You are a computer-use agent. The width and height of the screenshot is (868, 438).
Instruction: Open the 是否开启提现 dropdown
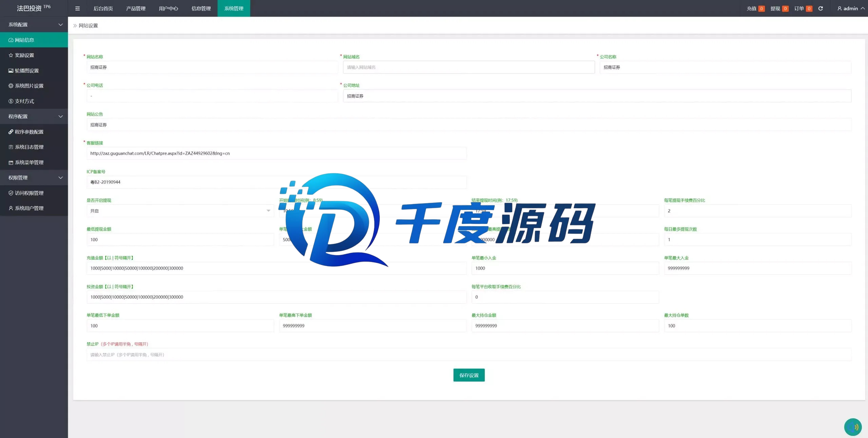coord(180,211)
